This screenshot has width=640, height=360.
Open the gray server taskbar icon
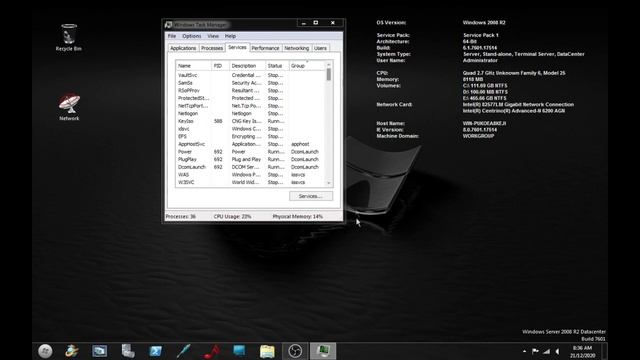[128, 351]
